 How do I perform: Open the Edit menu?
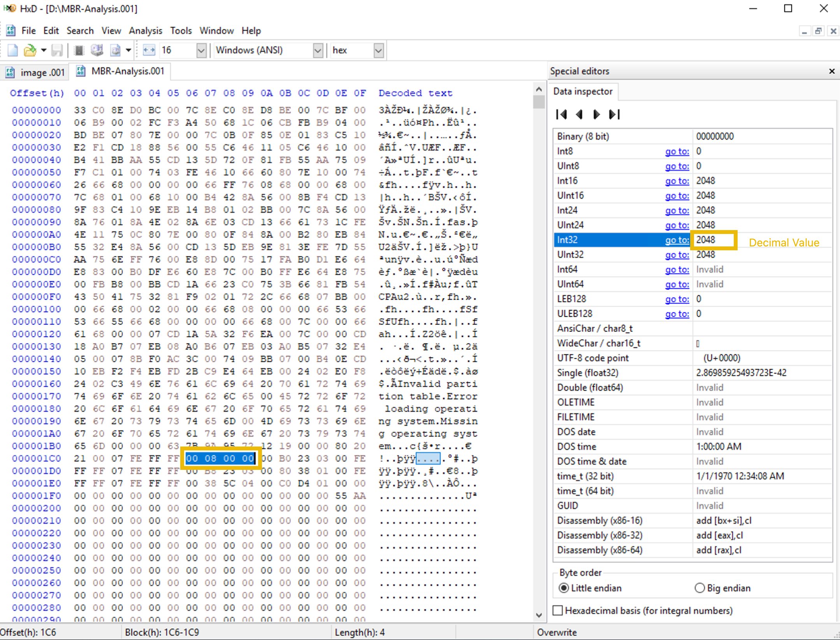[x=51, y=30]
